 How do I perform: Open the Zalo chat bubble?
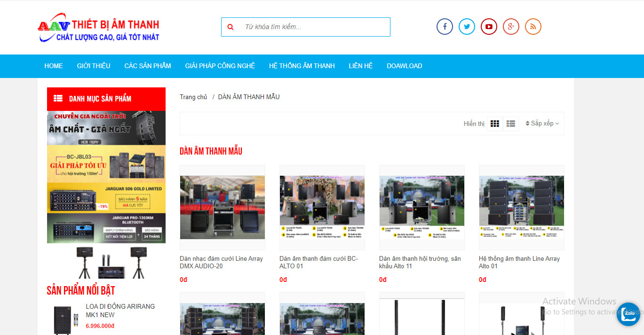pyautogui.click(x=628, y=314)
